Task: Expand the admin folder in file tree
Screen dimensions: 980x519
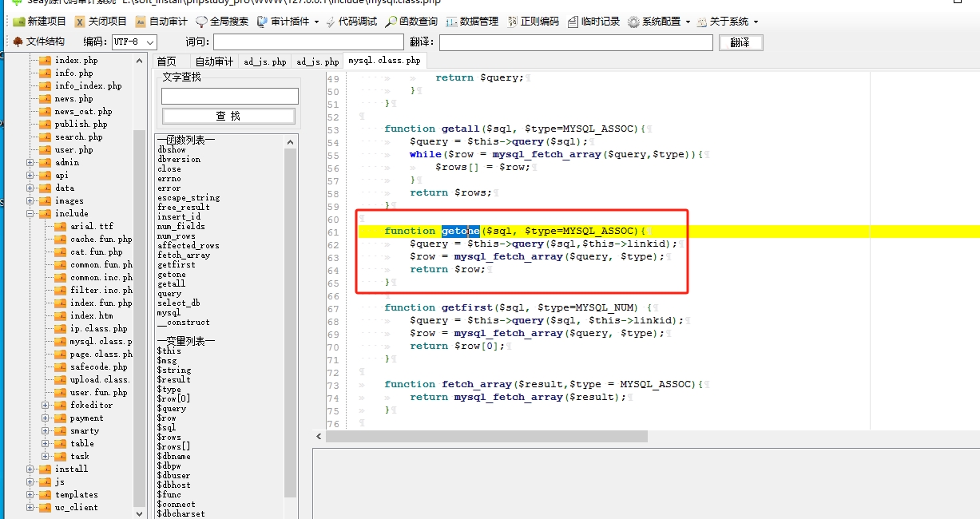Action: pyautogui.click(x=30, y=163)
